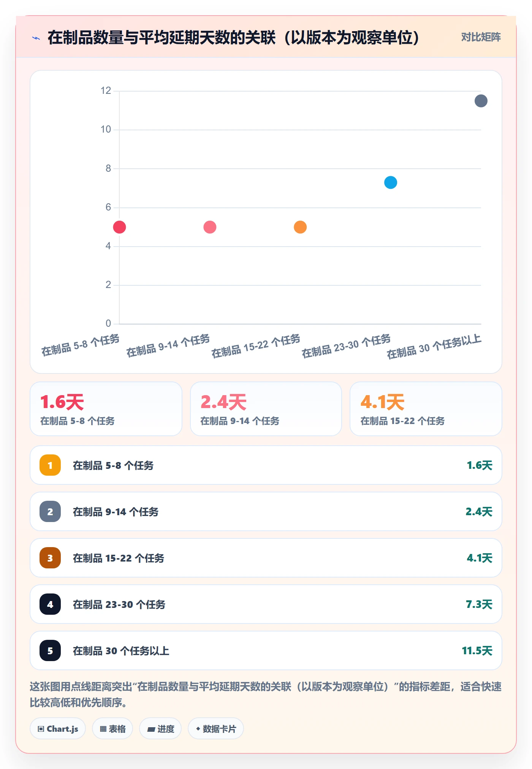Click the gray data point for 30+ tasks
This screenshot has width=532, height=769.
pyautogui.click(x=481, y=101)
